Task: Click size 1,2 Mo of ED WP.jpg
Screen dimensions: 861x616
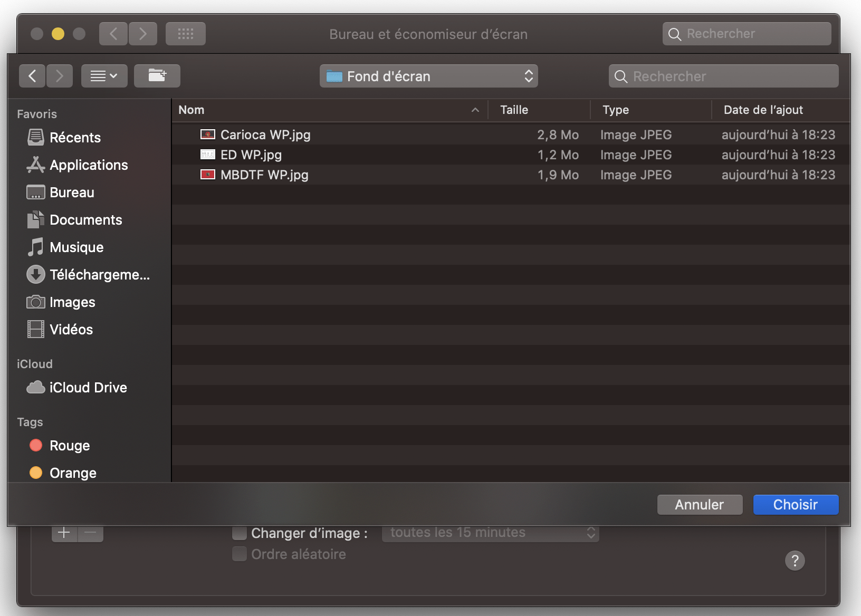Action: [x=558, y=155]
